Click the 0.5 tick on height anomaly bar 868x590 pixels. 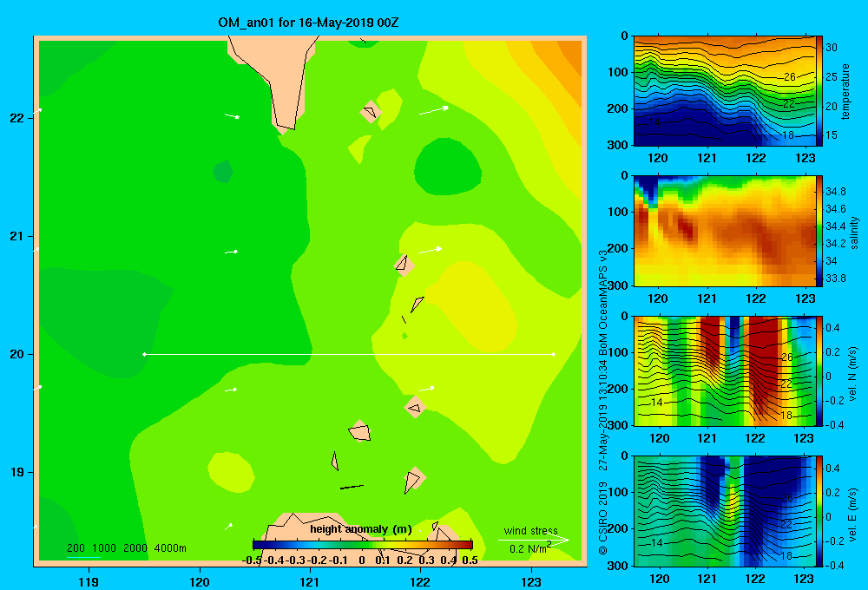470,560
